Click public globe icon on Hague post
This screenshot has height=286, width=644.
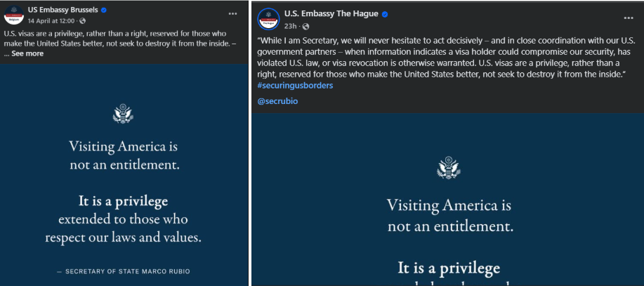(306, 26)
